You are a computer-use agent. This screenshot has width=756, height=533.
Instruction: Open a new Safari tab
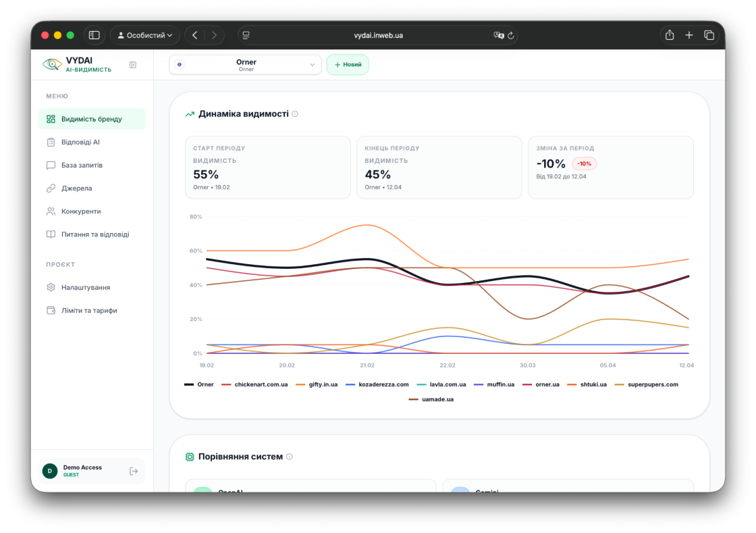(x=689, y=34)
